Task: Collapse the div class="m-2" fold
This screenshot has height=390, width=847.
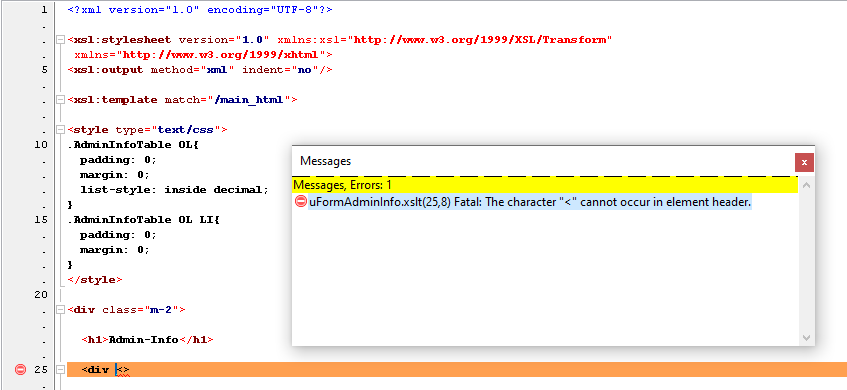Action: [x=60, y=310]
